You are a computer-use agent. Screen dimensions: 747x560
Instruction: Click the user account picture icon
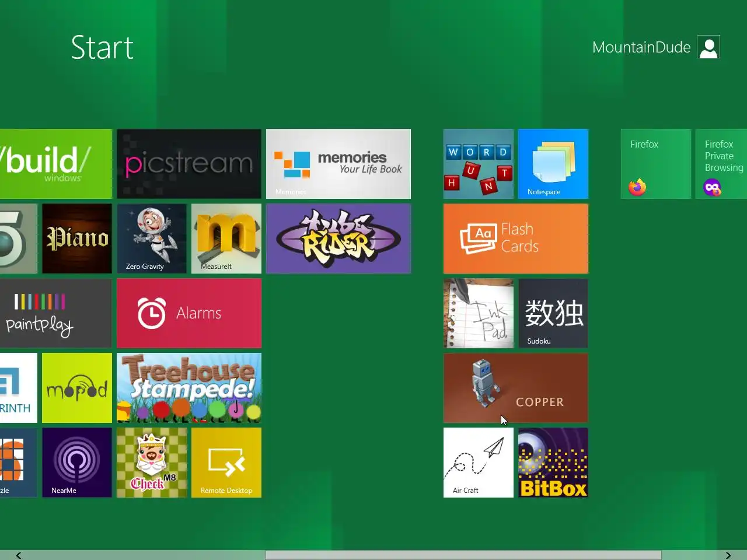(708, 47)
